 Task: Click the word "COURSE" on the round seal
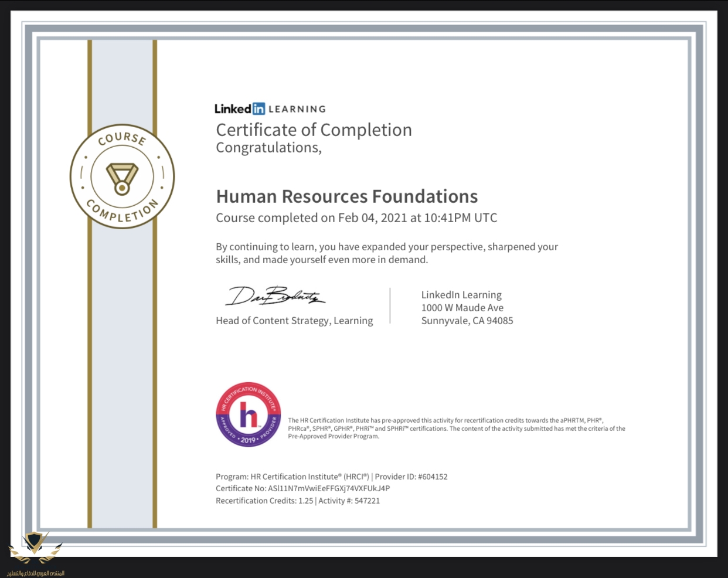(x=122, y=138)
